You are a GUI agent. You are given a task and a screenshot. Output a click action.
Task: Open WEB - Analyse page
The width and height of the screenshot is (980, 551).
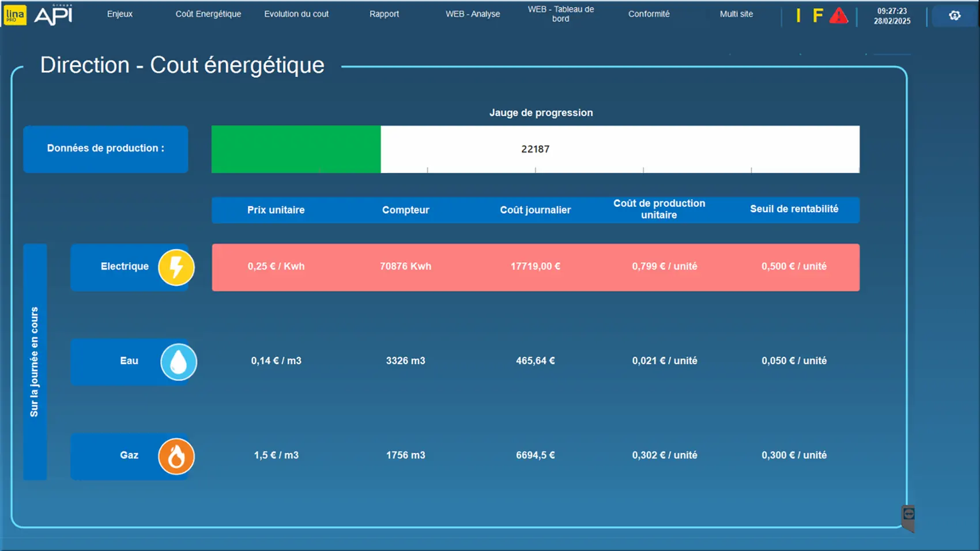coord(473,14)
